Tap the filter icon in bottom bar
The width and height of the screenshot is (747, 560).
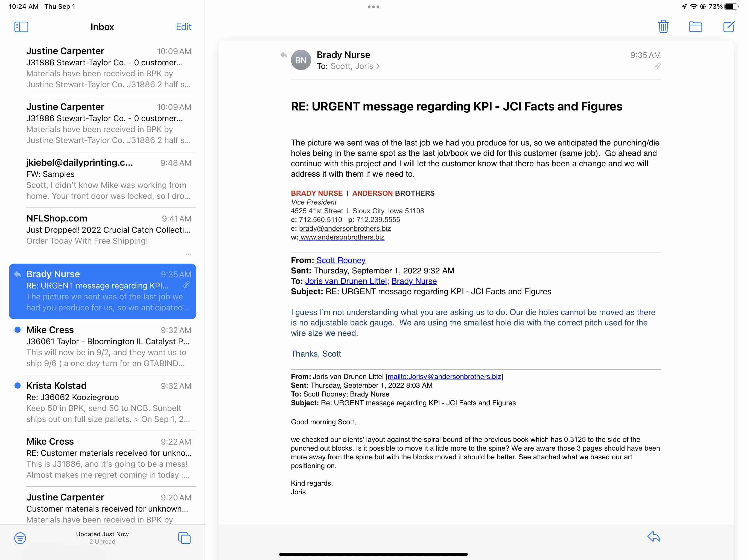20,538
